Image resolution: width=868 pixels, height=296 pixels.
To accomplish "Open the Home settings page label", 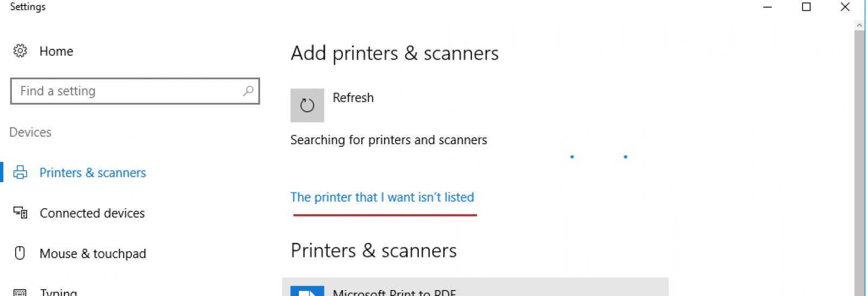I will (56, 52).
